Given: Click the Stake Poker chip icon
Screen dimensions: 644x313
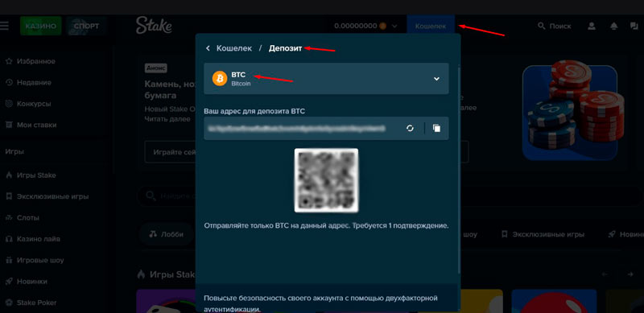Looking at the screenshot, I should tap(9, 303).
